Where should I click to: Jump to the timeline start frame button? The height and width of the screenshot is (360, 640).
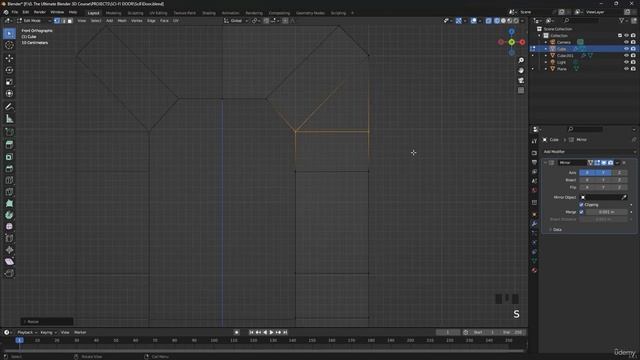point(251,332)
